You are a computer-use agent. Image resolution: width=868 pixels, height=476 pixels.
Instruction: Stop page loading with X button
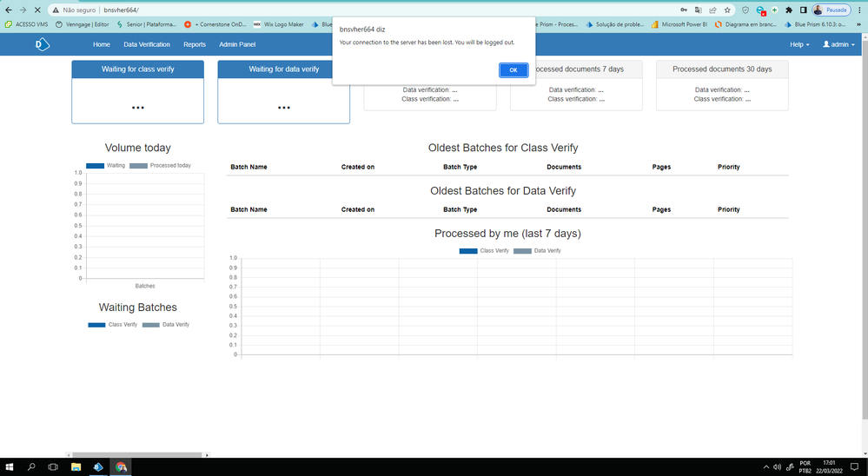(x=37, y=10)
